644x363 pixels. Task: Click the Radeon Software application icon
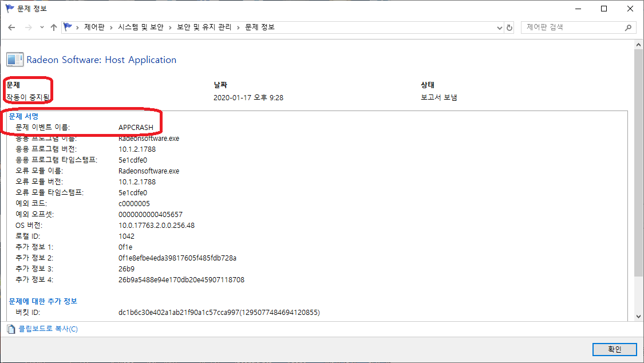tap(15, 60)
